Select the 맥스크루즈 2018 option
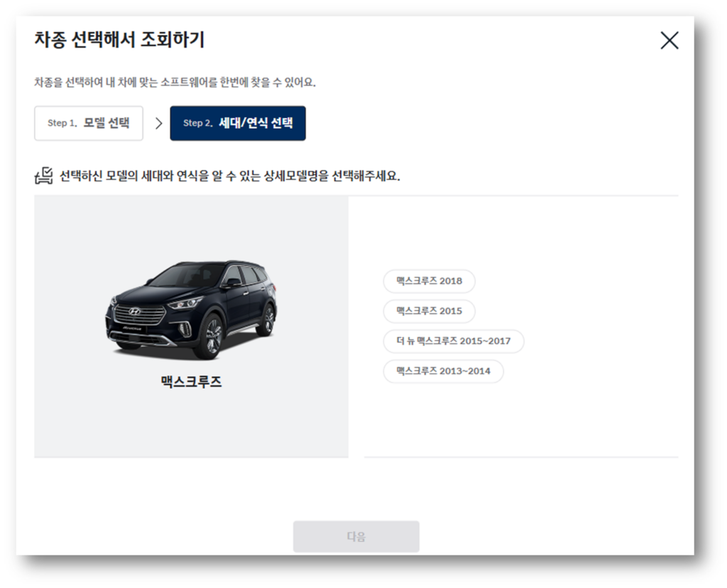This screenshot has width=727, height=588. point(428,281)
